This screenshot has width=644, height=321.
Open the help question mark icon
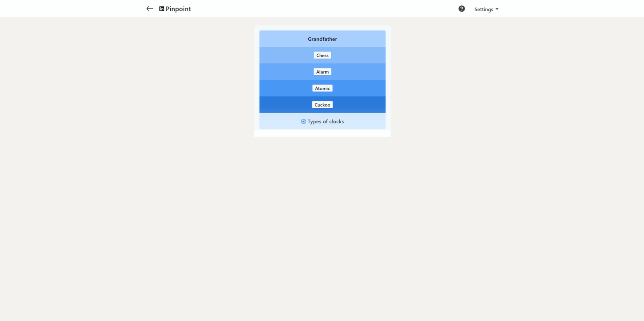point(462,9)
